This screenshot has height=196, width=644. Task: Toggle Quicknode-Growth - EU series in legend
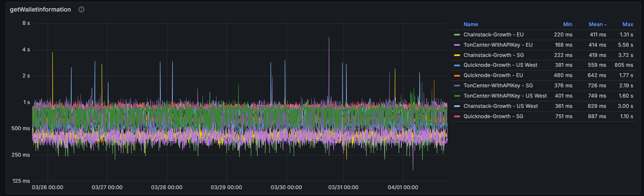click(x=493, y=75)
